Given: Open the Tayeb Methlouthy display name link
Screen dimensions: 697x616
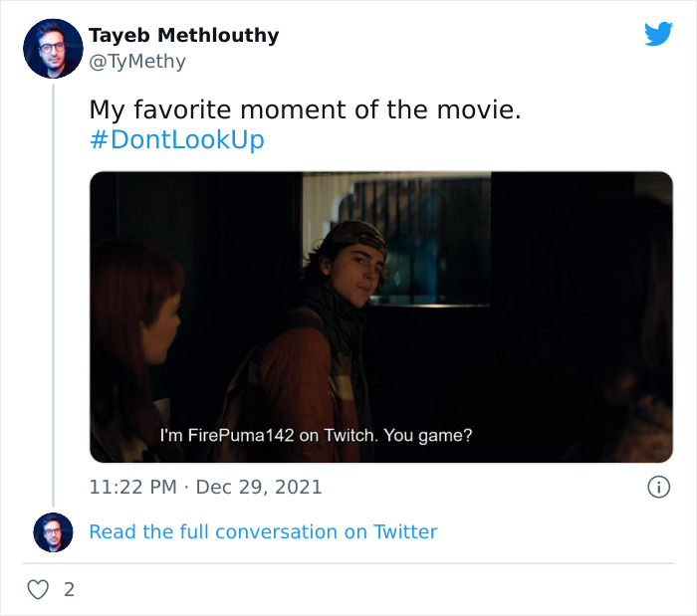Looking at the screenshot, I should (184, 36).
